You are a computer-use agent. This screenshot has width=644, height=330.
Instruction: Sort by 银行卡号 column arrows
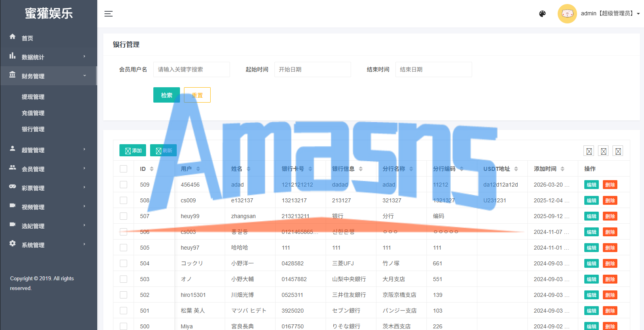point(310,169)
